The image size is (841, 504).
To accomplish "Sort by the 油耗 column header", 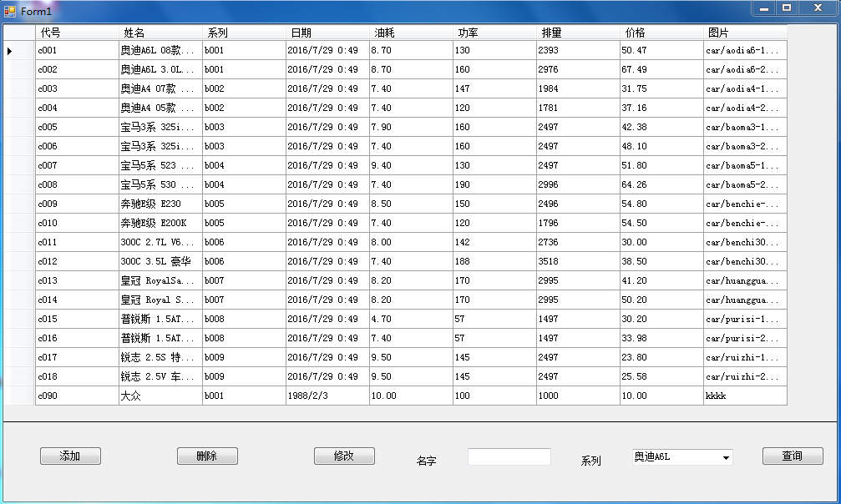I will (x=412, y=33).
